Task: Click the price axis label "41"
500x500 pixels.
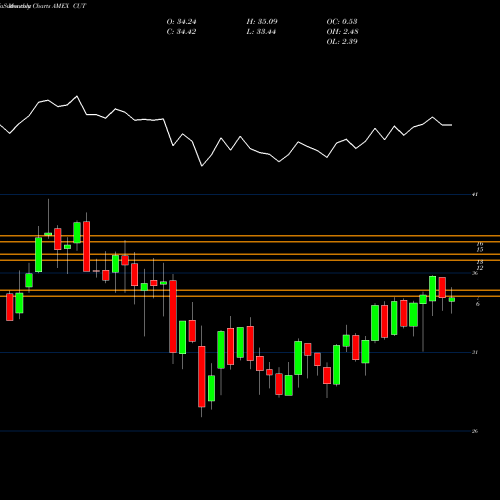Action: click(475, 194)
